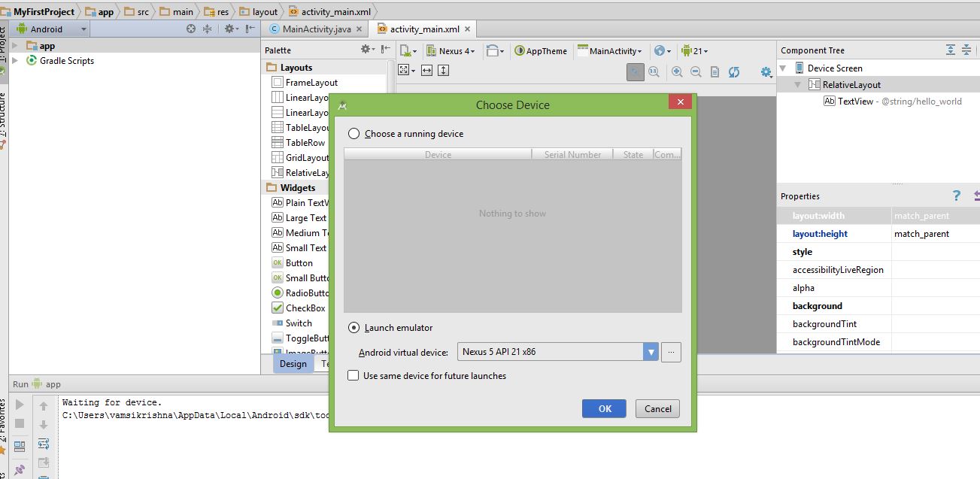
Task: Open Android virtual device dropdown
Action: (x=651, y=351)
